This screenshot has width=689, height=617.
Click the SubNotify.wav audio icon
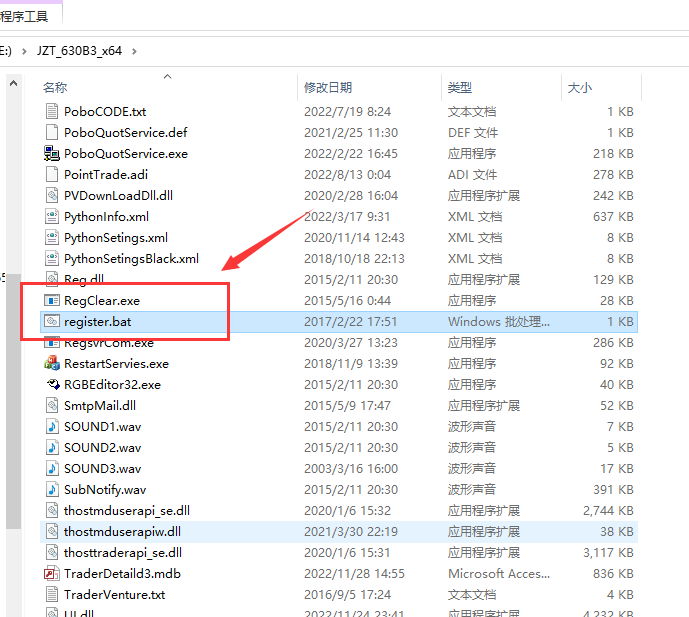tap(52, 489)
